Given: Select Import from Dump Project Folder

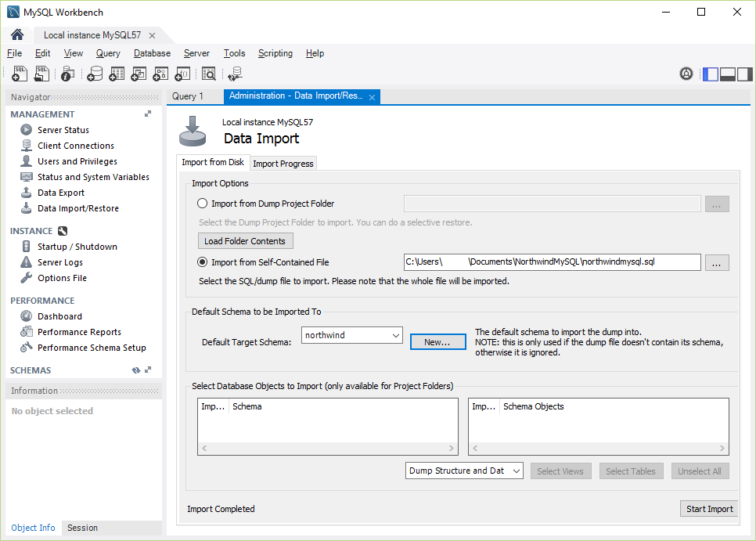Looking at the screenshot, I should click(x=203, y=204).
